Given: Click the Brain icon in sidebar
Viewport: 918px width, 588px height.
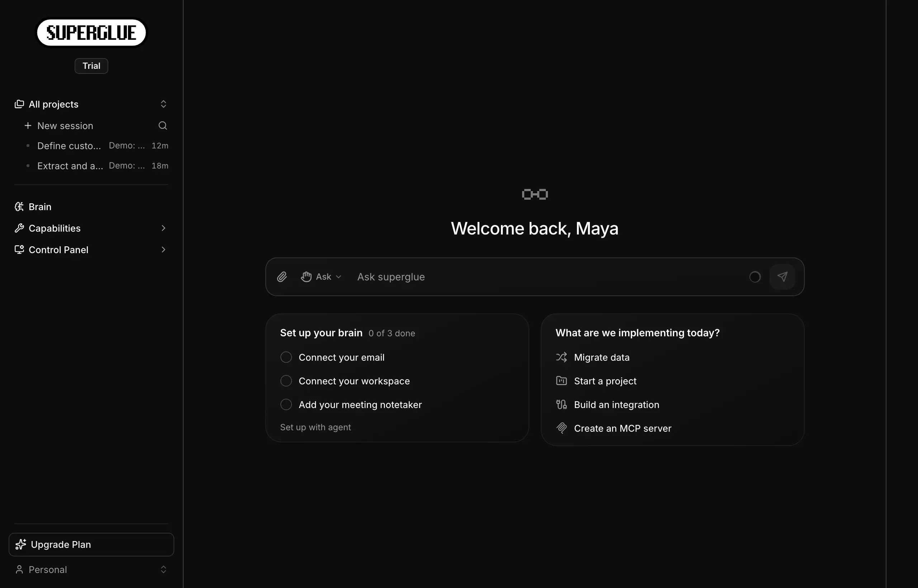Looking at the screenshot, I should click(x=19, y=207).
